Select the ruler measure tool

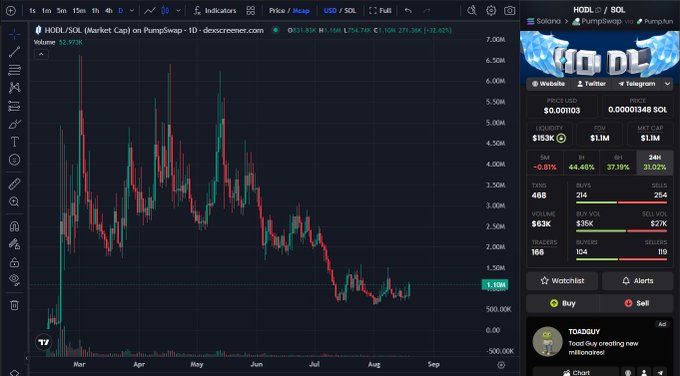click(x=14, y=184)
